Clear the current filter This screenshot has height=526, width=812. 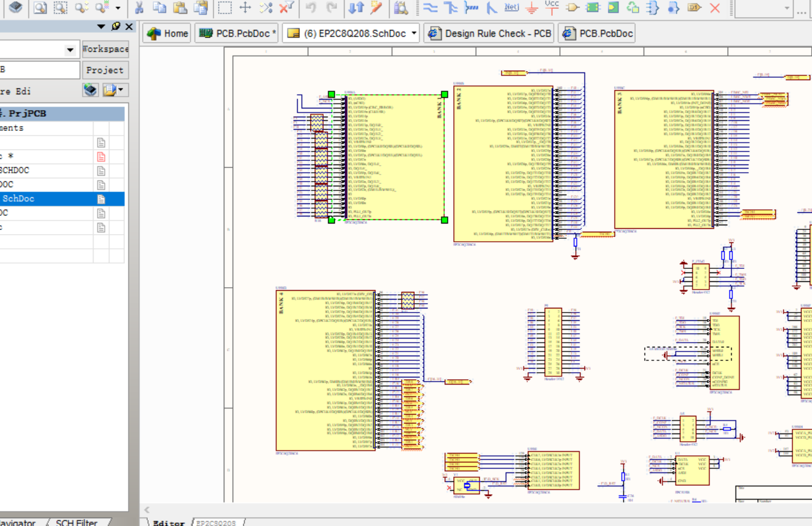click(286, 8)
